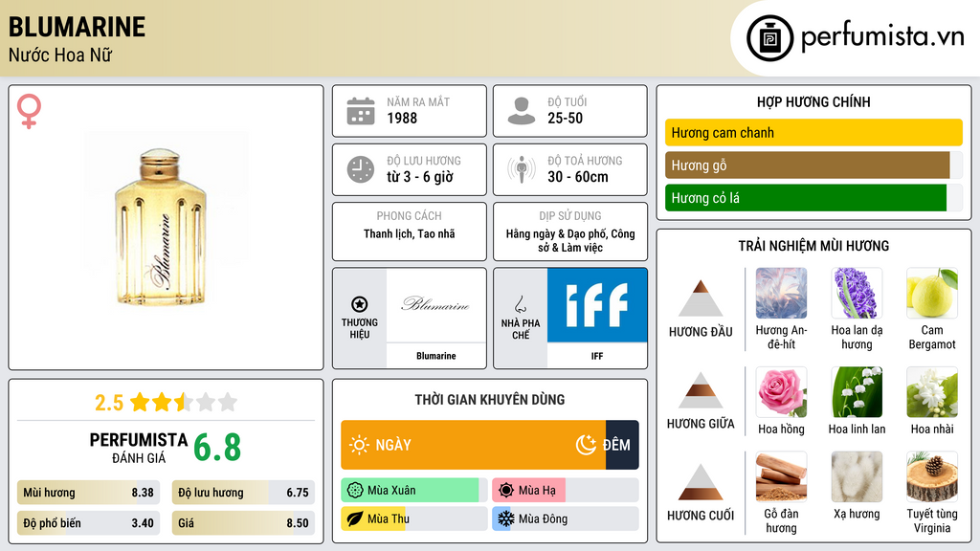
Task: Select the Hoa lan dạ hương note image
Action: click(857, 293)
